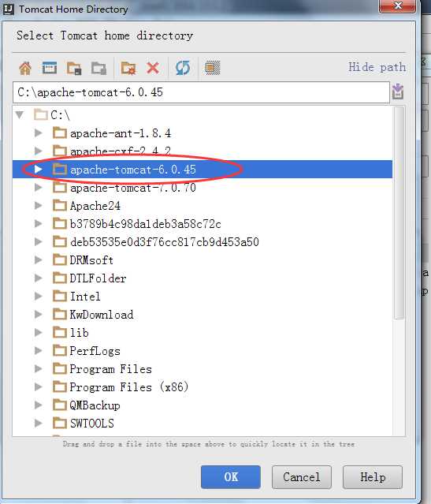Screen dimensions: 431x504
Task: Click the vertical scrollbar thumb of tree
Action: (x=399, y=213)
